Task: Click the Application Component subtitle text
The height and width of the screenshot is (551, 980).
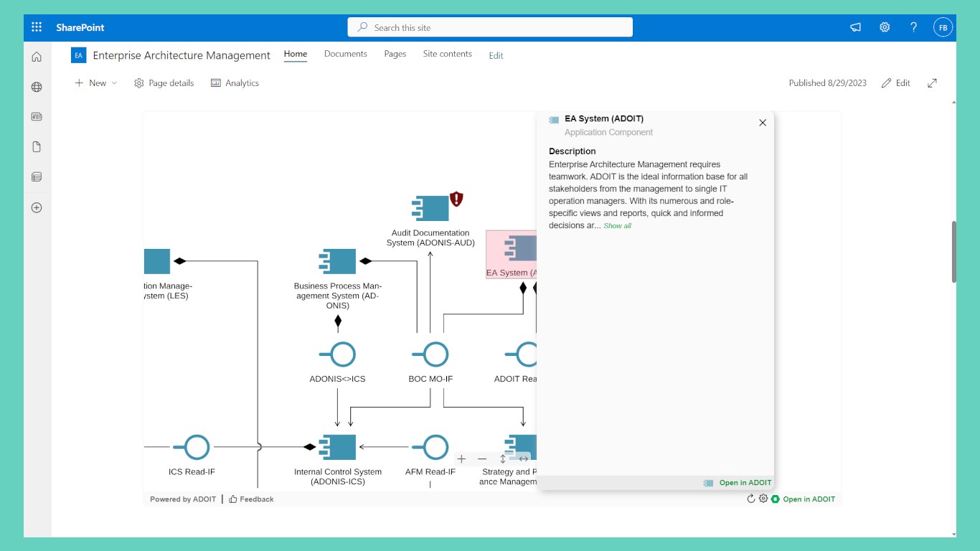Action: 609,133
